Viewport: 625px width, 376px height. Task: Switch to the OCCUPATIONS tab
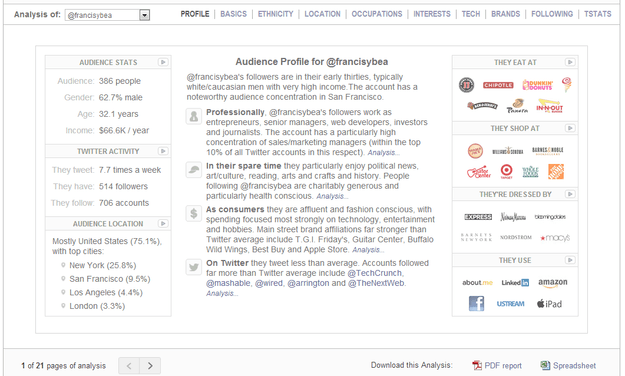(x=377, y=14)
